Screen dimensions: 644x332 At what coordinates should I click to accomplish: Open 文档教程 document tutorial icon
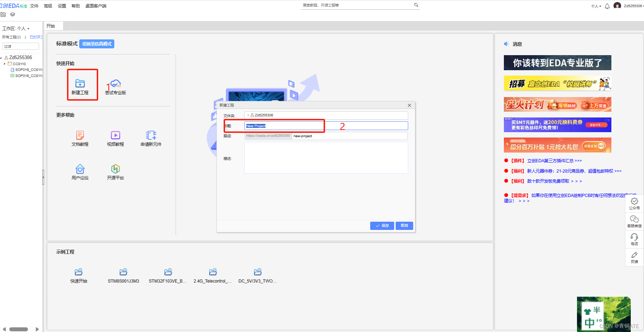coord(80,135)
